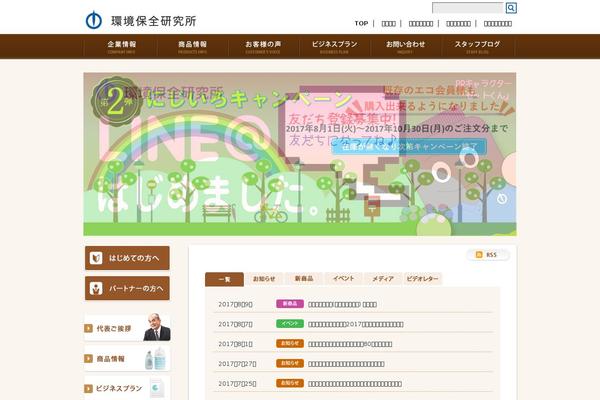
Task: Click the arrow icon beside sidebar ビジネスプラン
Action: pos(88,389)
